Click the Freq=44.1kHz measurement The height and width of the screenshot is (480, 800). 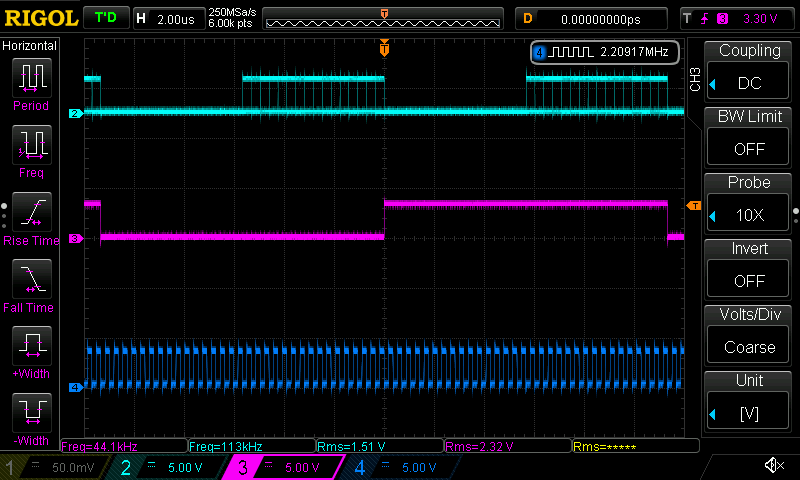point(123,446)
